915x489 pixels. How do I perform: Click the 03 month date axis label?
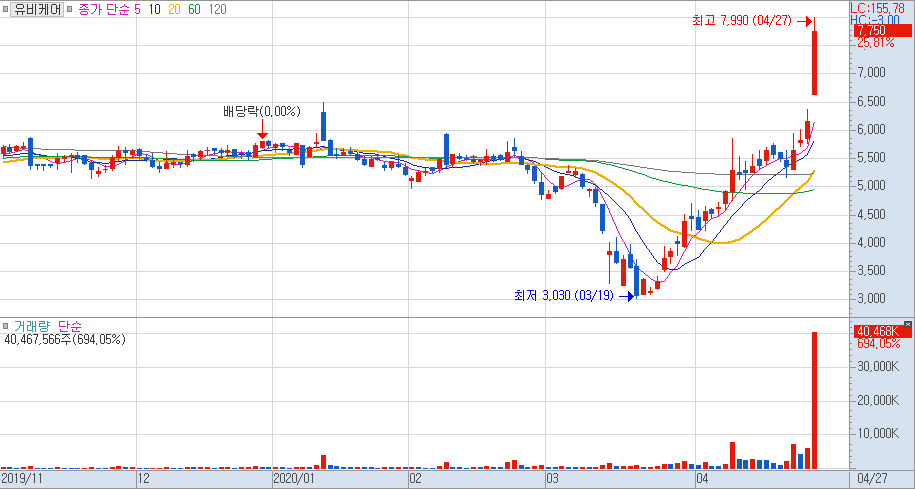click(552, 478)
